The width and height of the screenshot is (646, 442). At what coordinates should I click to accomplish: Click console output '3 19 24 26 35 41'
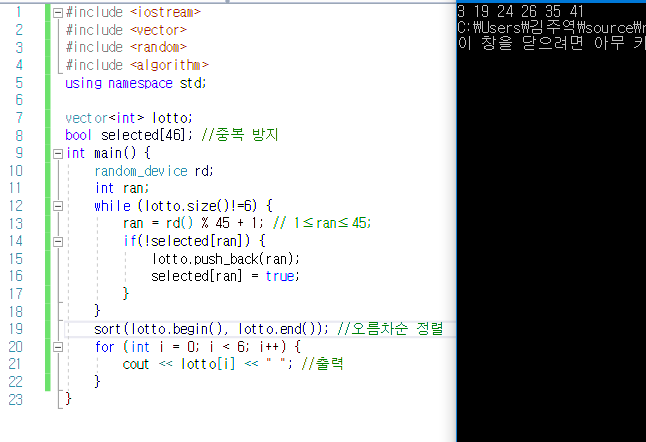(x=520, y=12)
